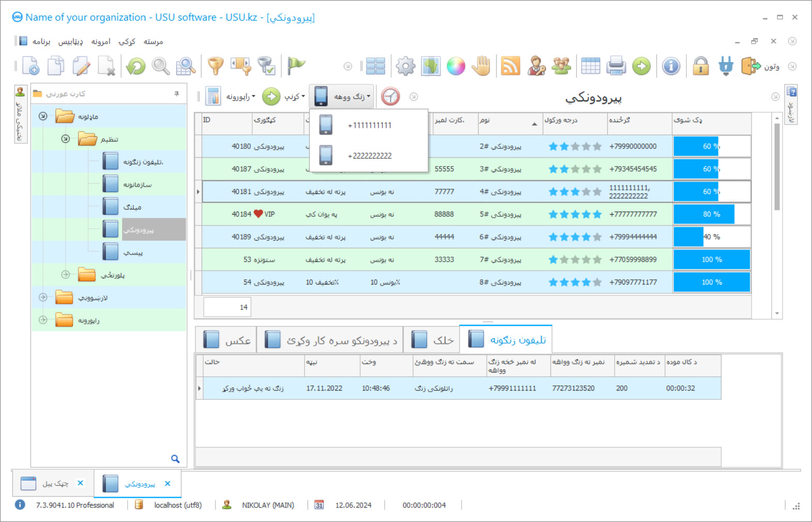Click the calendar icon in status bar
812x522 pixels.
(319, 505)
